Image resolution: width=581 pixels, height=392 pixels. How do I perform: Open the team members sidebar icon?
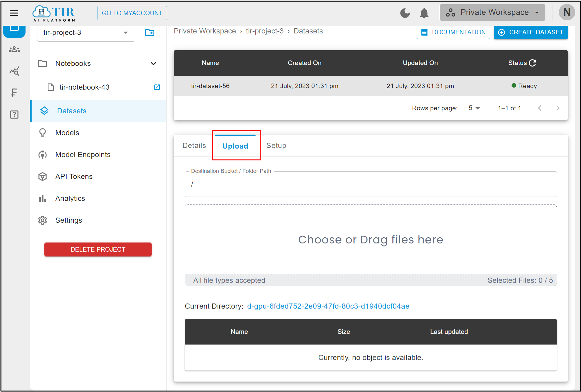(x=14, y=49)
